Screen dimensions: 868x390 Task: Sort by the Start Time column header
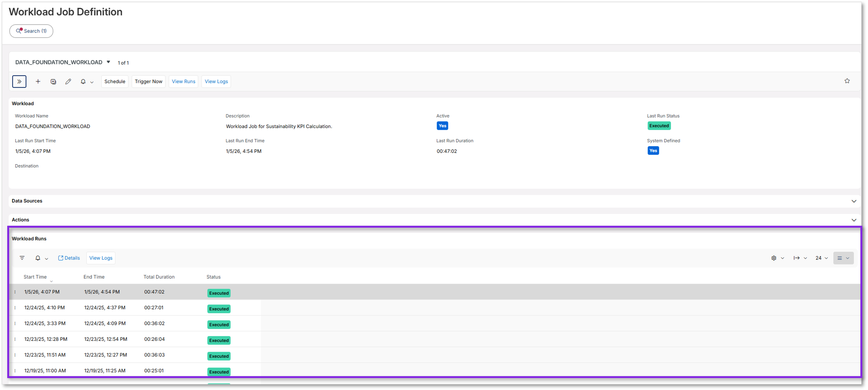tap(35, 277)
